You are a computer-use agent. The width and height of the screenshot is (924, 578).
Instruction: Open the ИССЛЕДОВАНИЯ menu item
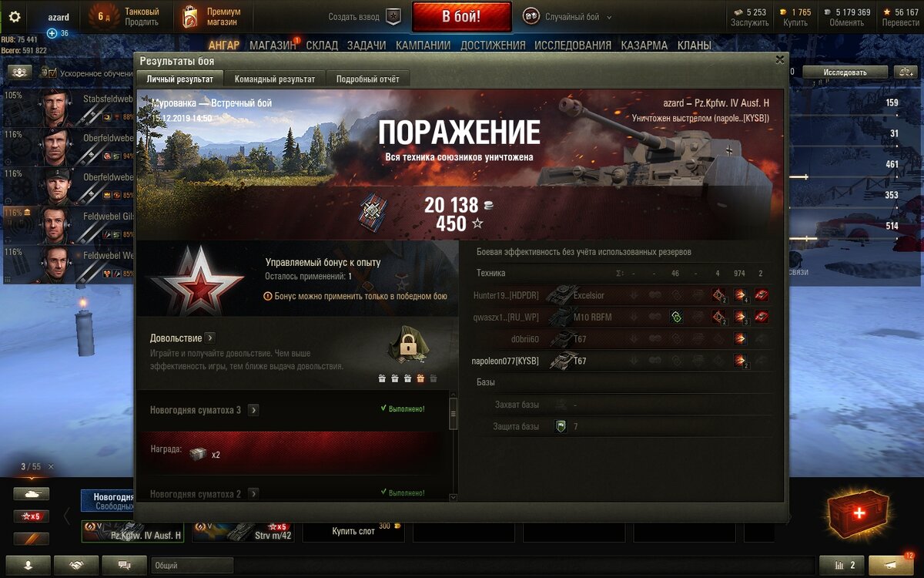coord(573,45)
